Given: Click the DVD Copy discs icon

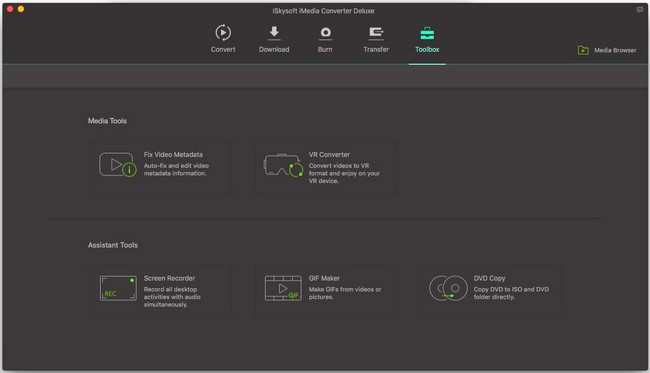Looking at the screenshot, I should pos(448,288).
